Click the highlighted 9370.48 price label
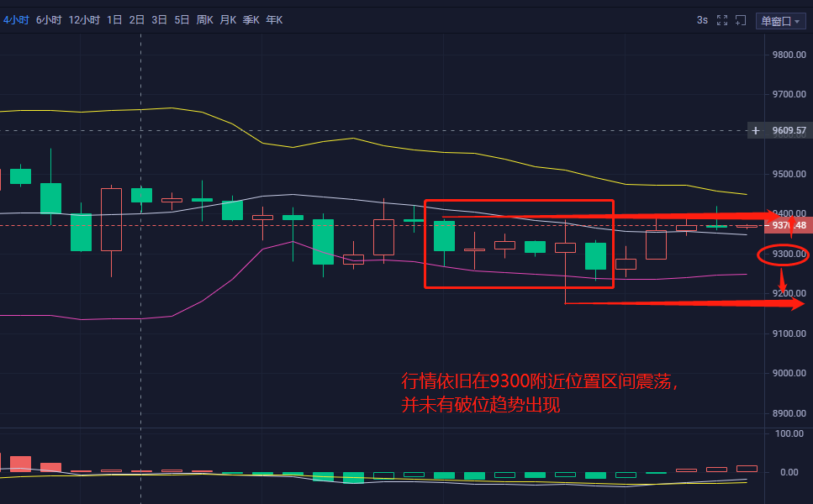813x504 pixels. (790, 224)
